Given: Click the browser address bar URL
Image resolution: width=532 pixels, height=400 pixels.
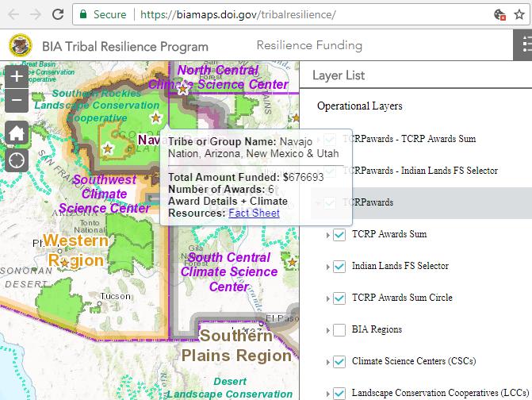Looking at the screenshot, I should point(238,14).
